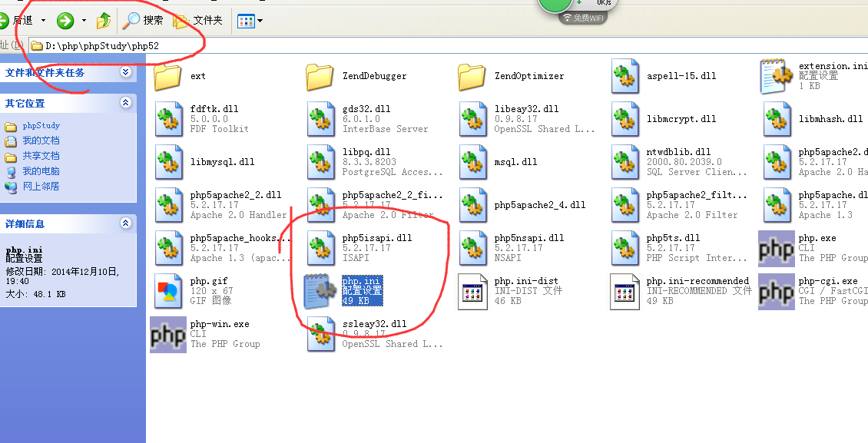Click the address bar path D:\php\phpStudy\php52
Viewport: 868px width, 443px height.
click(x=102, y=46)
